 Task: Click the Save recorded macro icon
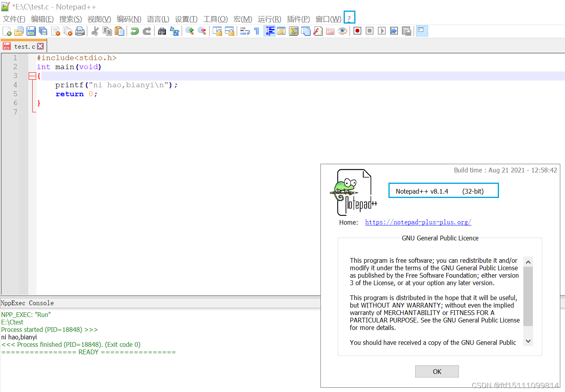tap(406, 31)
